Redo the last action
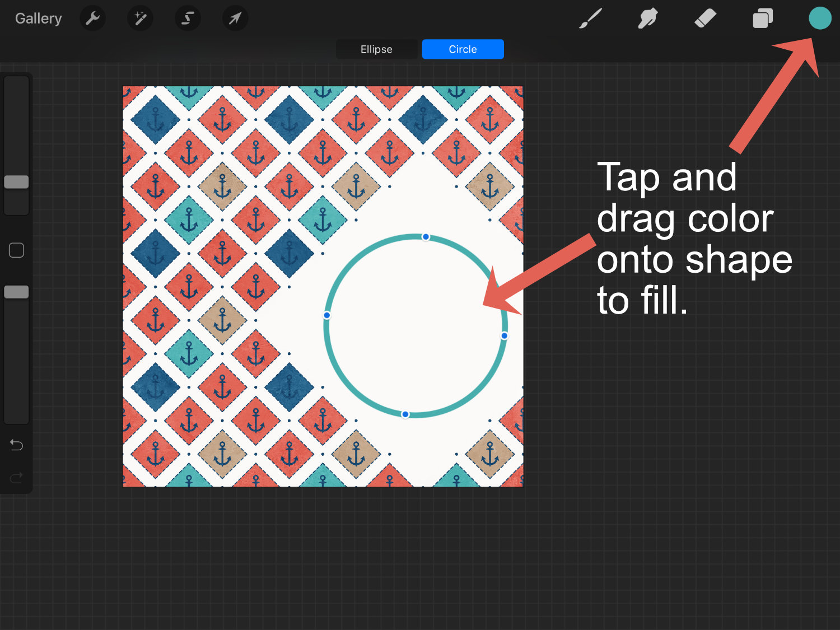Image resolution: width=840 pixels, height=630 pixels. (x=16, y=478)
